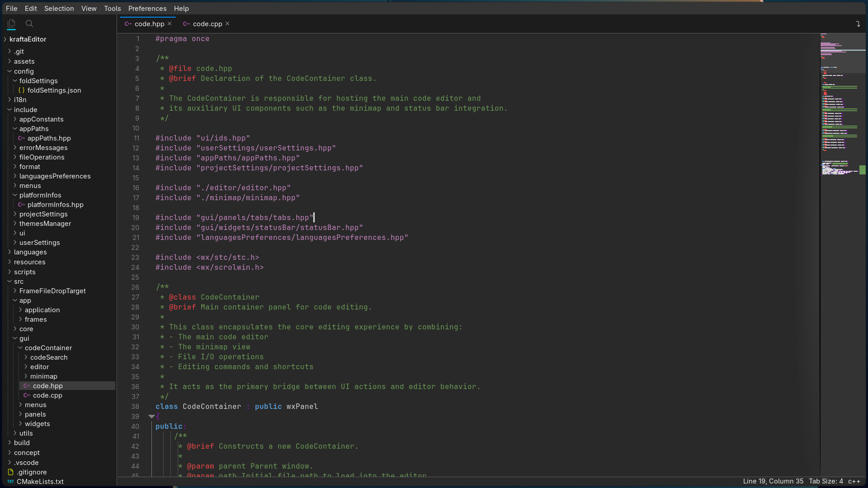Viewport: 868px width, 488px height.
Task: Collapse code fold arrow at line 39
Action: click(151, 417)
